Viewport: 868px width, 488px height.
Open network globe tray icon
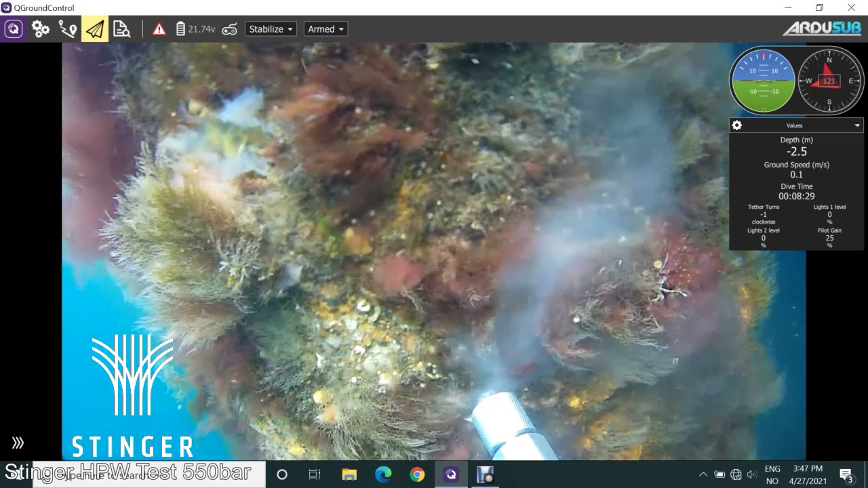(736, 474)
